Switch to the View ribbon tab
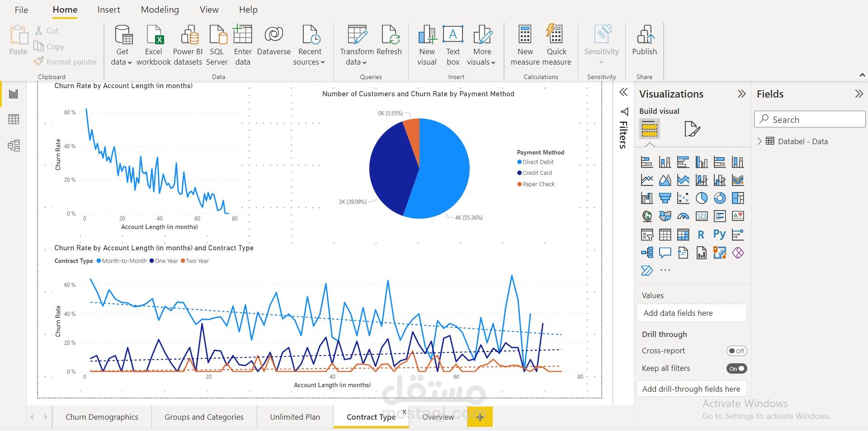This screenshot has width=868, height=431. [209, 10]
